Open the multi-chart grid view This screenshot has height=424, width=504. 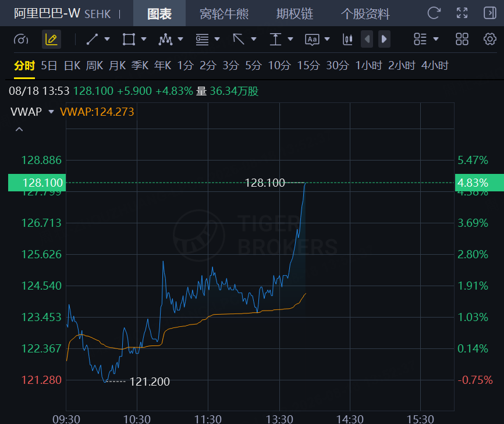(462, 39)
